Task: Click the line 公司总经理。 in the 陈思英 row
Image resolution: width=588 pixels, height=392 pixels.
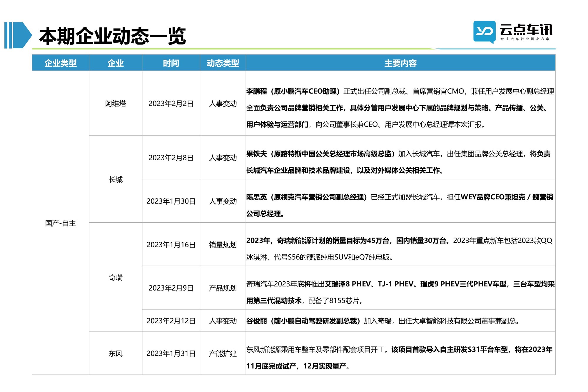Action: (265, 214)
